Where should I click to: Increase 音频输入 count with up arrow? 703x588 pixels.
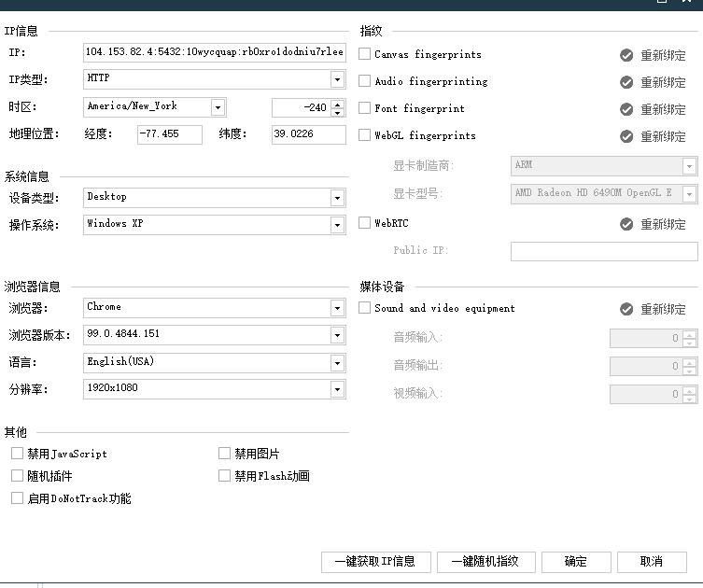(x=690, y=334)
